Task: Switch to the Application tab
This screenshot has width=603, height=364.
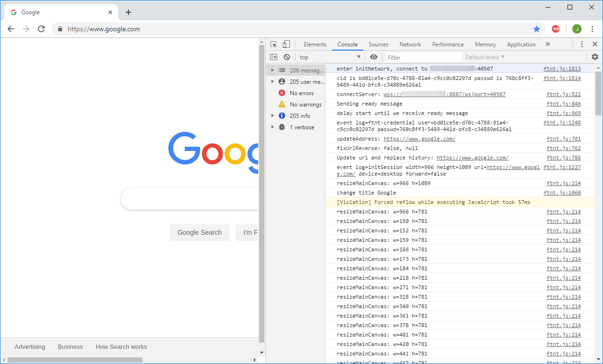Action: point(521,44)
